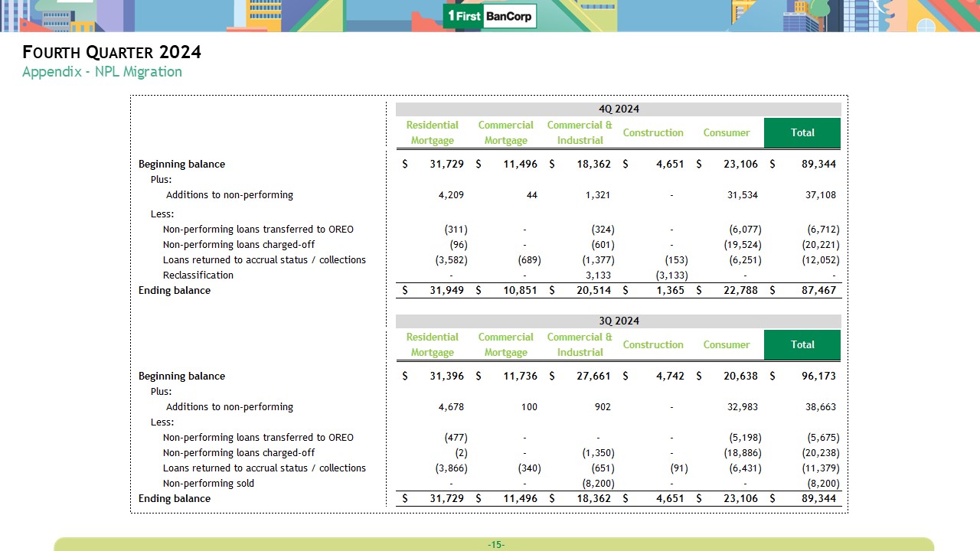The height and width of the screenshot is (551, 980).
Task: Click the Construction column header in 4Q 2024
Action: (652, 132)
